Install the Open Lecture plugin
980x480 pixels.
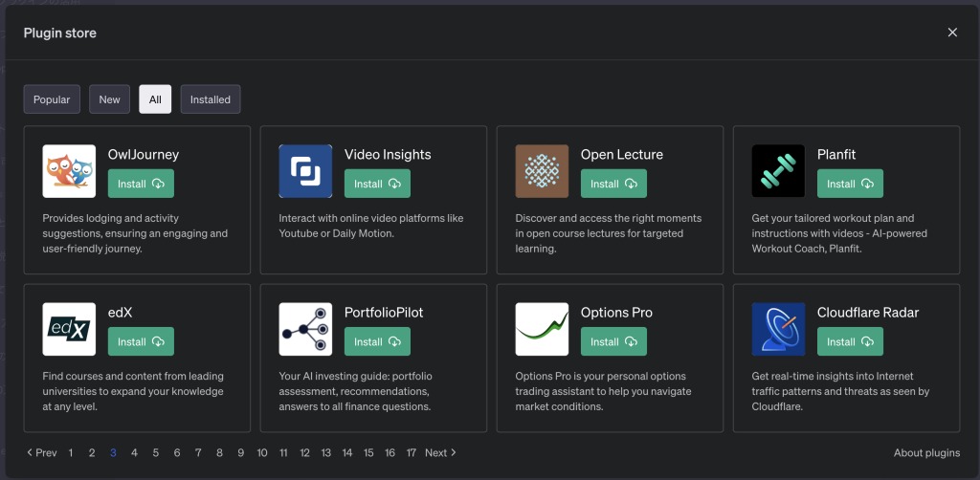(x=613, y=184)
